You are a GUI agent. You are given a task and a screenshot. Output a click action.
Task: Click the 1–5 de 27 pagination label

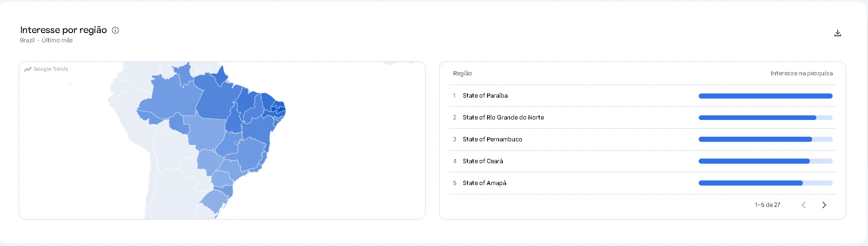coord(768,205)
